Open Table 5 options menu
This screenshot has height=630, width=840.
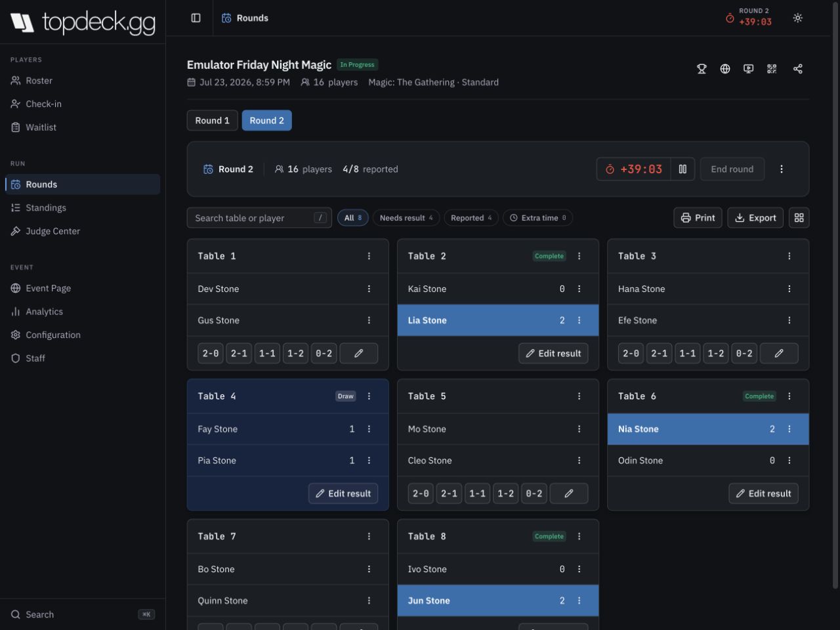579,396
